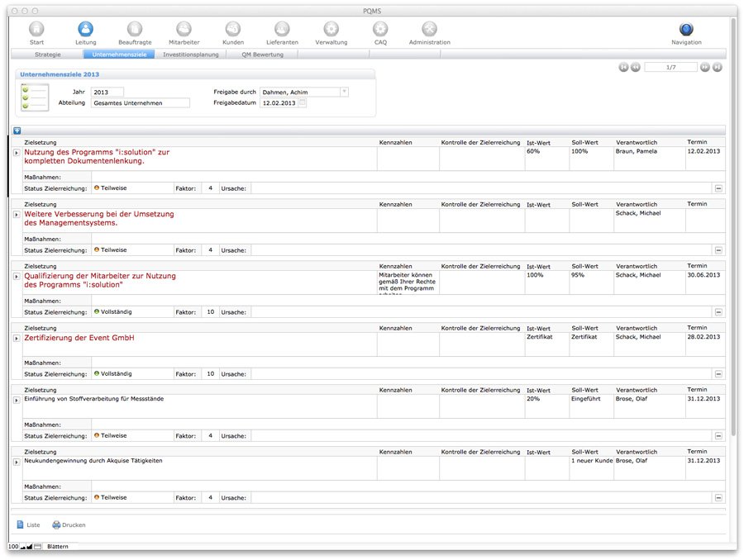Open the CAQ module icon
The image size is (744, 560).
(x=379, y=30)
